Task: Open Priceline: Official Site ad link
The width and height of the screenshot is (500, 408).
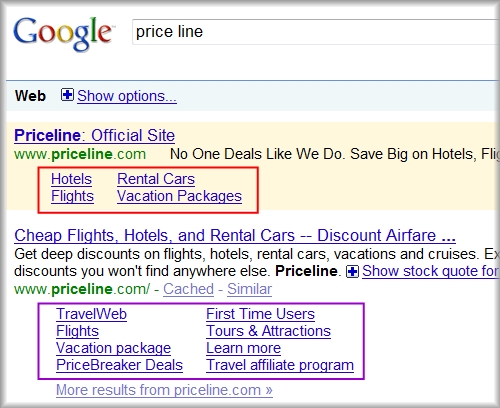Action: click(94, 136)
